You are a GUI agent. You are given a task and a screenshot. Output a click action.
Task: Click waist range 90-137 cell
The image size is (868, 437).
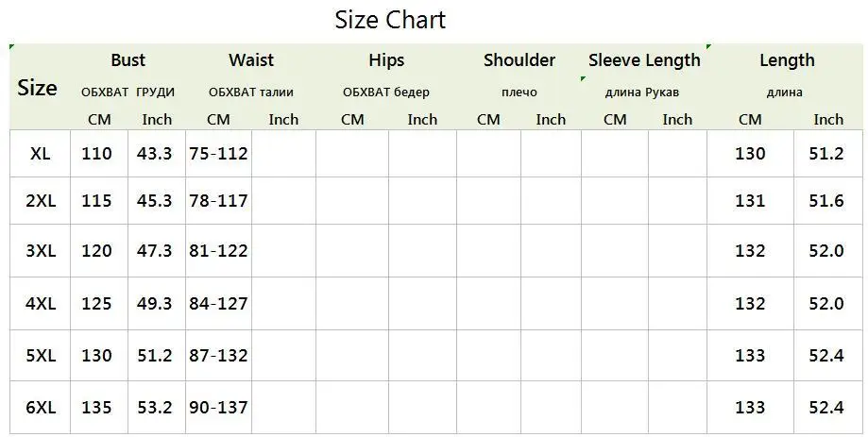[x=218, y=408]
